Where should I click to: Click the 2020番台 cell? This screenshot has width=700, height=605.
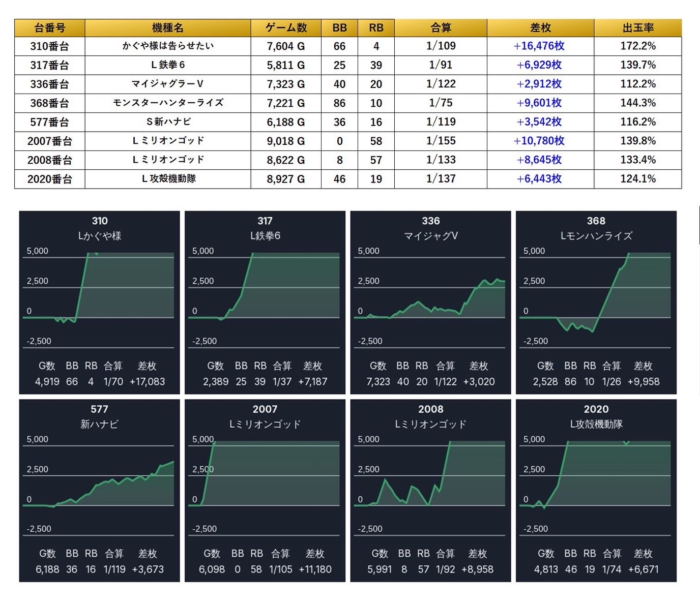tap(50, 179)
